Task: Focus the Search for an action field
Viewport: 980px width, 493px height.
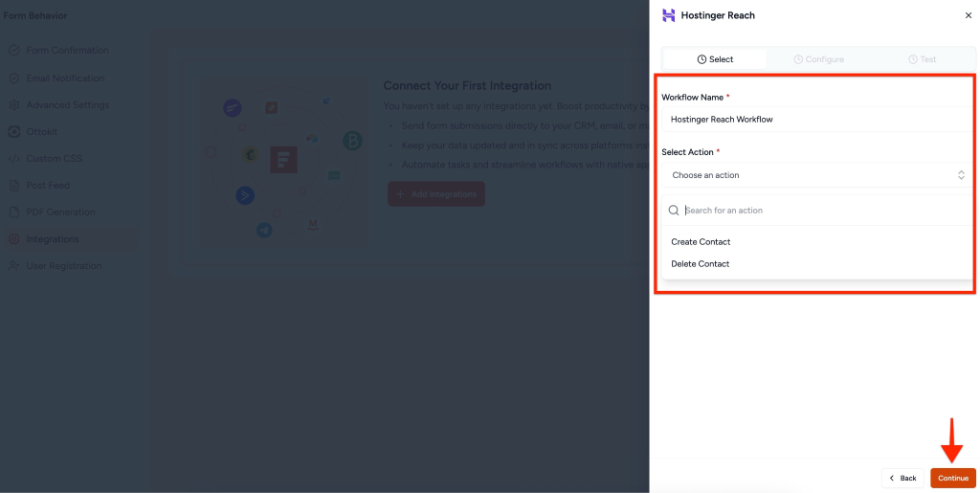Action: pyautogui.click(x=823, y=211)
